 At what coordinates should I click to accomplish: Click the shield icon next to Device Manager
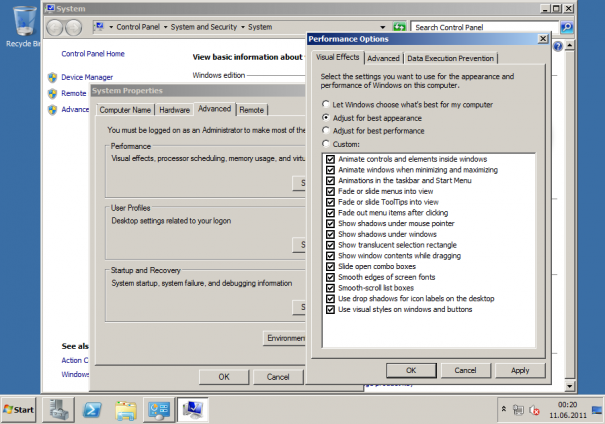point(52,78)
